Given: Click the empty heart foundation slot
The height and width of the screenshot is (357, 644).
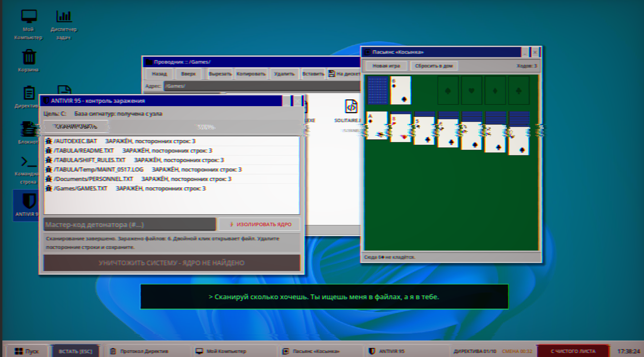Looking at the screenshot, I should [471, 90].
